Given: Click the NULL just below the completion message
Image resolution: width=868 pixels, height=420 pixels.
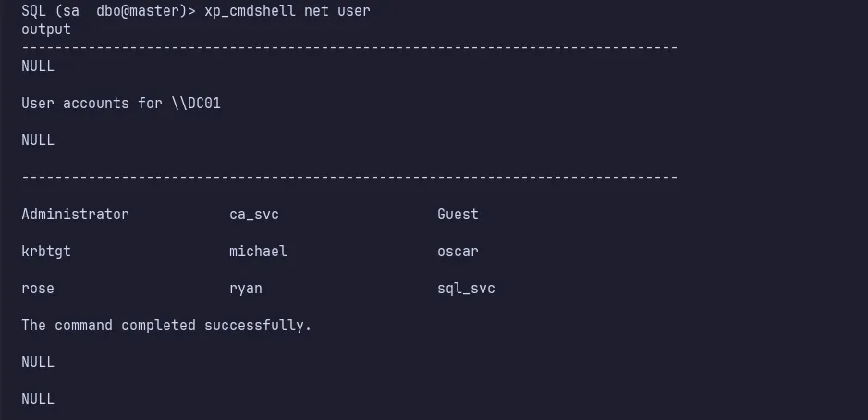Looking at the screenshot, I should click(38, 363).
